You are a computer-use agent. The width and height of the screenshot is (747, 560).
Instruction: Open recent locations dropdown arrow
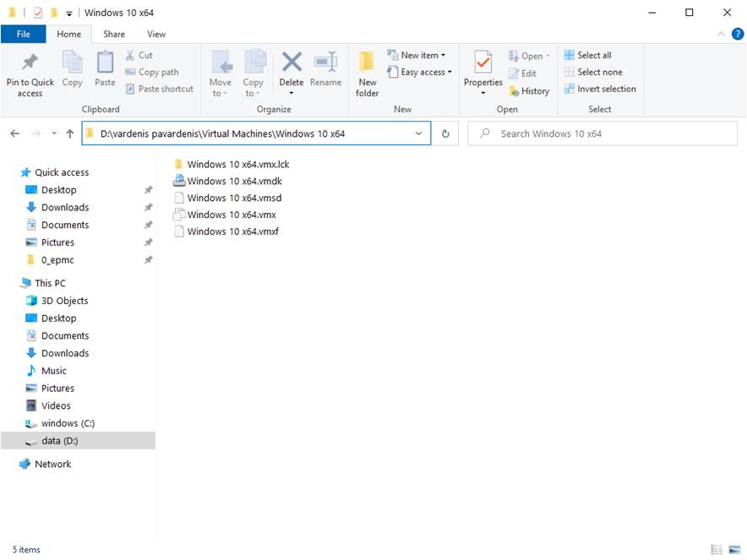click(x=54, y=133)
